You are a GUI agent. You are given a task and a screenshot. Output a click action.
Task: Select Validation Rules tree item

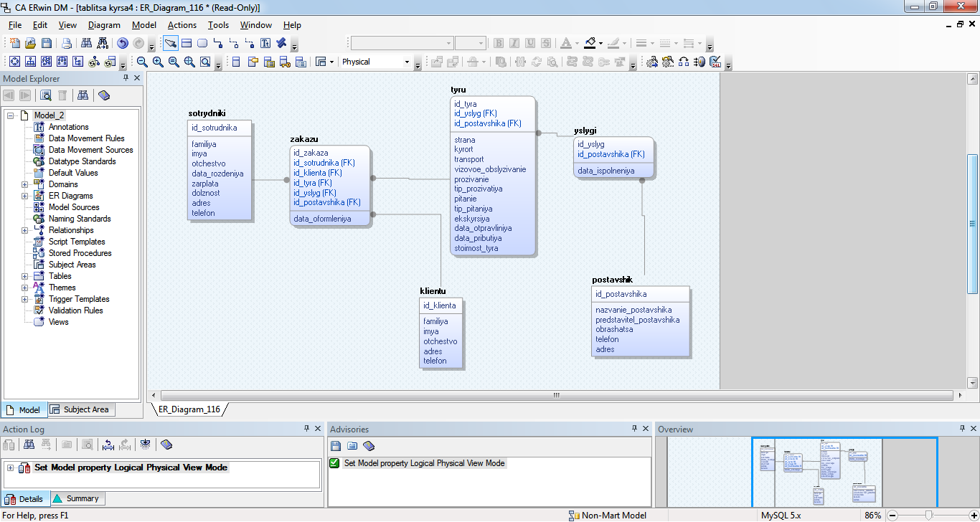(x=75, y=310)
